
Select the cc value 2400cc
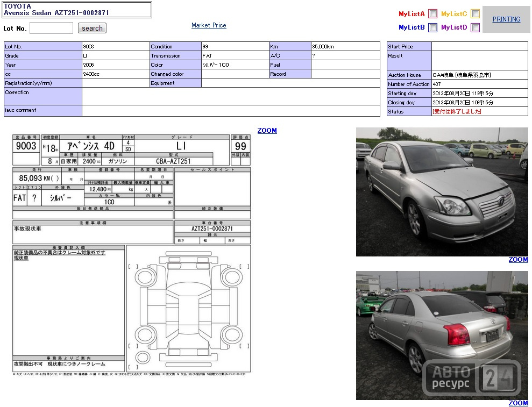pos(91,74)
